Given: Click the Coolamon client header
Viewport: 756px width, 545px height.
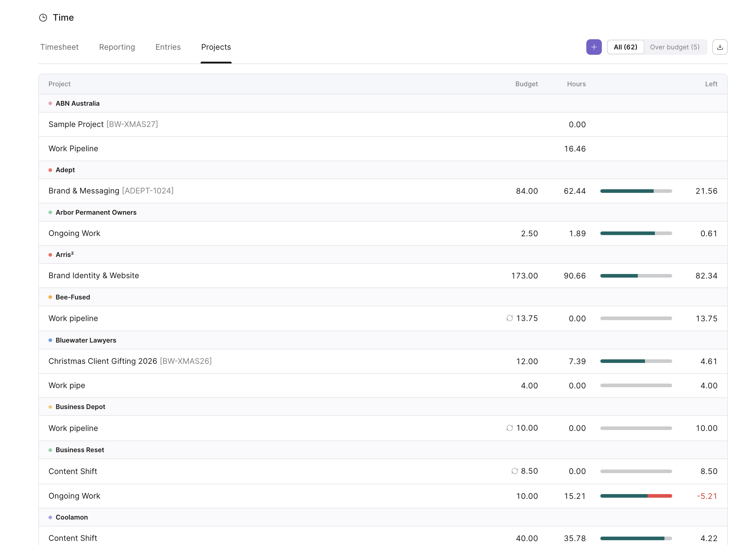Looking at the screenshot, I should (383, 517).
